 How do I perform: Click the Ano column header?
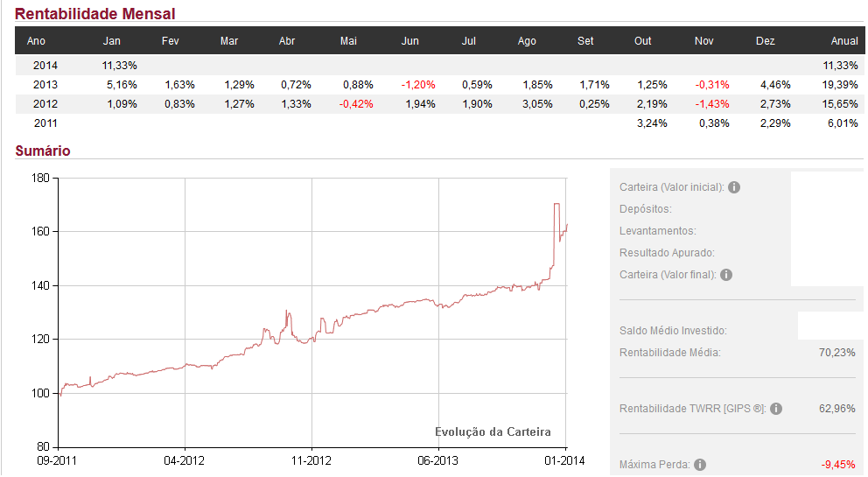(36, 41)
